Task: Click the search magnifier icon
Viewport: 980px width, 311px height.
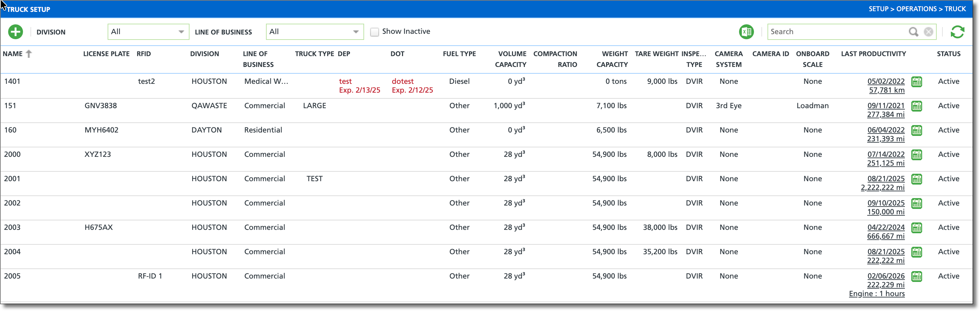Action: 913,32
